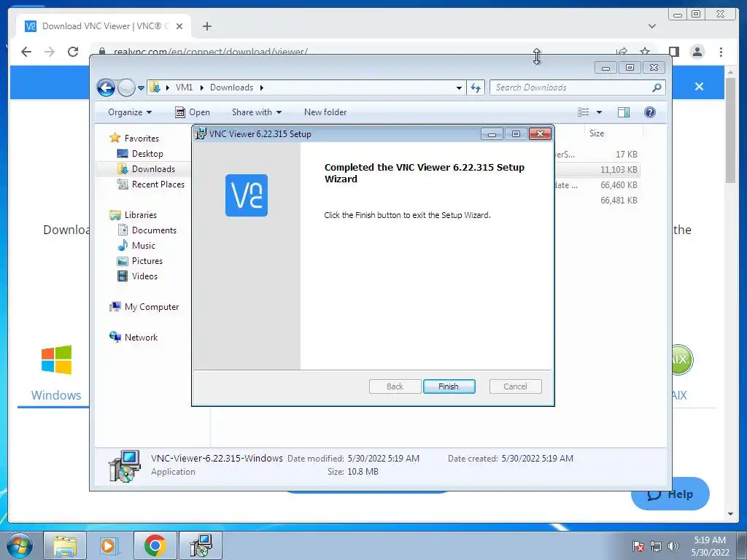Select Desktop in navigation pane
Image resolution: width=747 pixels, height=560 pixels.
coord(140,154)
